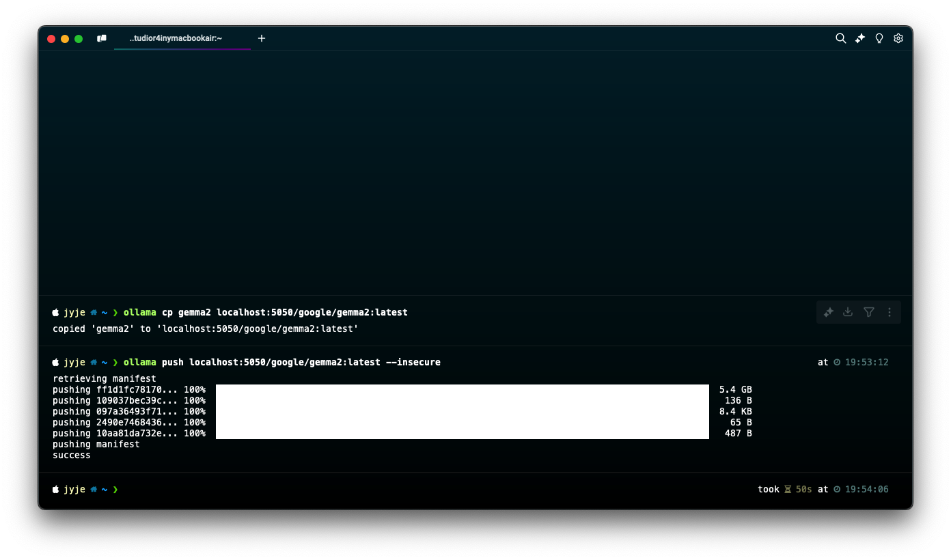Click the 'at 19:53:12' timestamp
The image size is (951, 560).
coord(853,363)
